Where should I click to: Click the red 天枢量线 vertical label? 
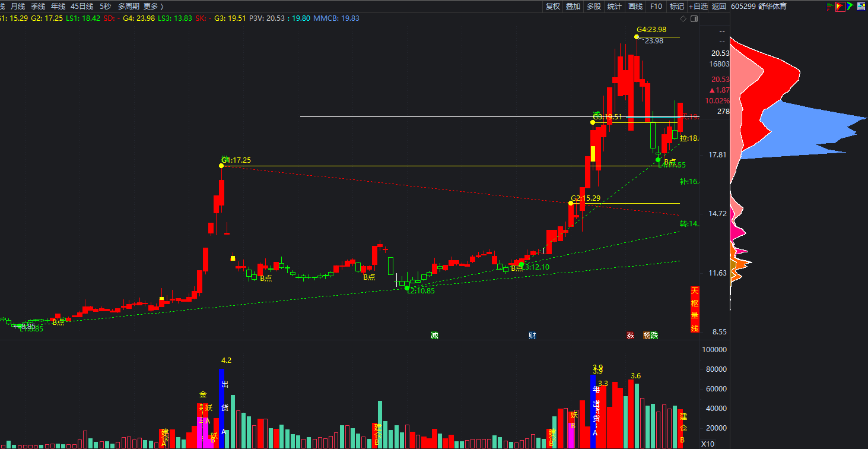(694, 309)
